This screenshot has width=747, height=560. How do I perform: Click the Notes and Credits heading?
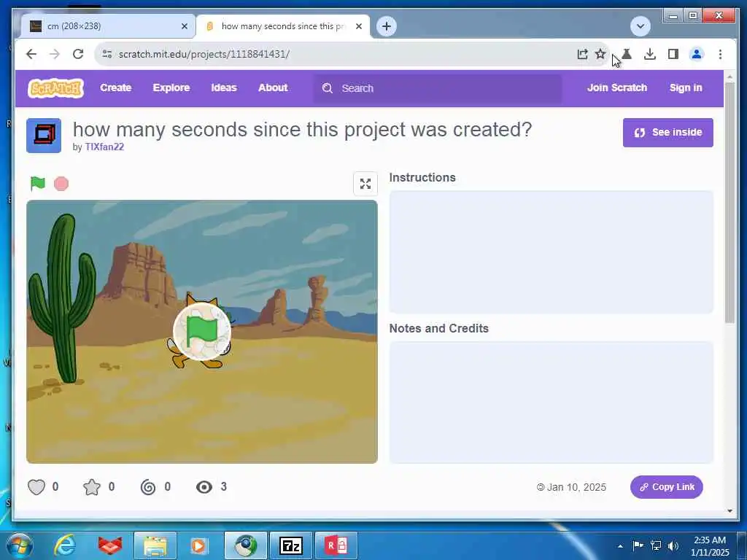[x=438, y=329]
